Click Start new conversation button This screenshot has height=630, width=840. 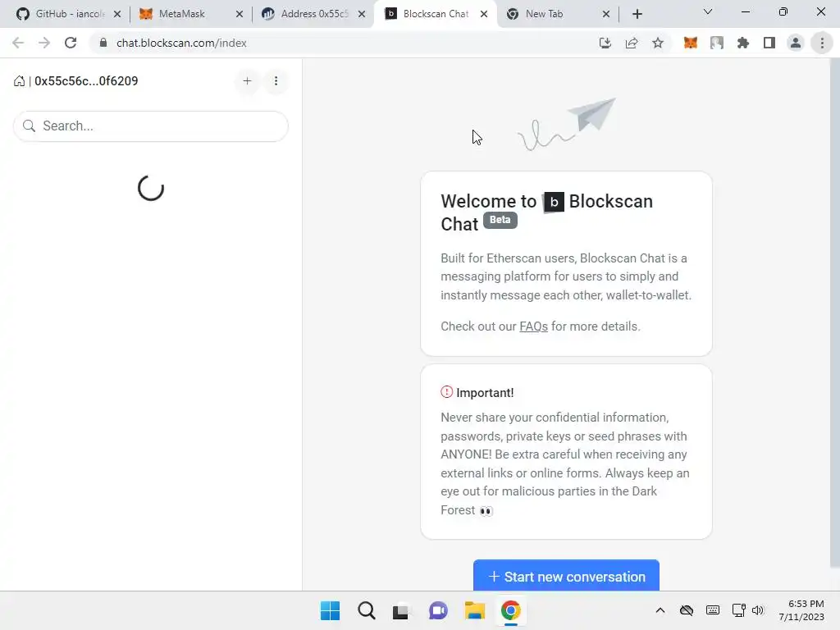[566, 576]
